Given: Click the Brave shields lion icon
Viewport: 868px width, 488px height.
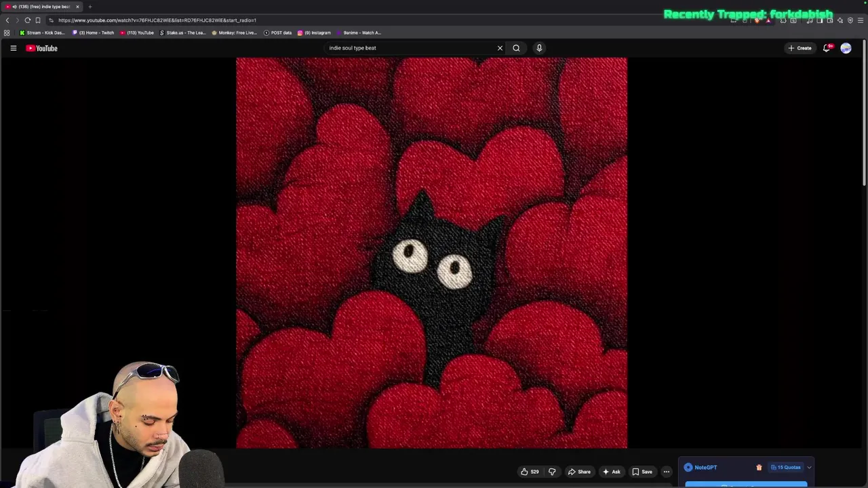Looking at the screenshot, I should click(757, 21).
